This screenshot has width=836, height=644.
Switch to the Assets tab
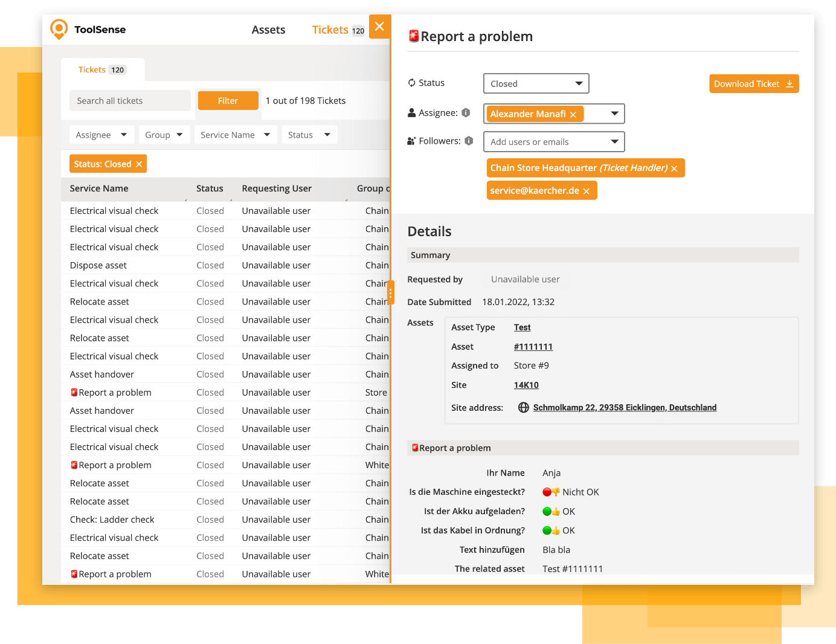pyautogui.click(x=268, y=29)
